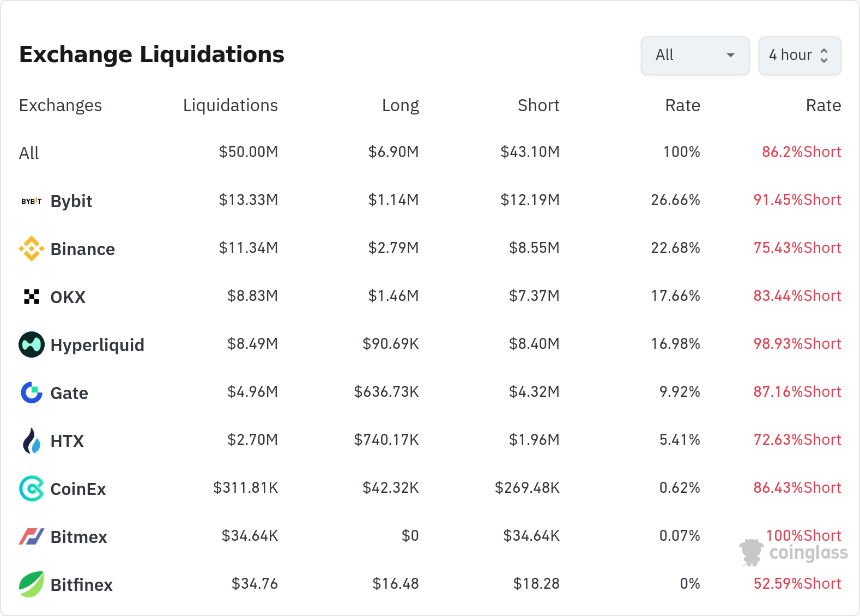This screenshot has width=860, height=616.
Task: Click the arrow on the All dropdown
Action: (x=731, y=55)
